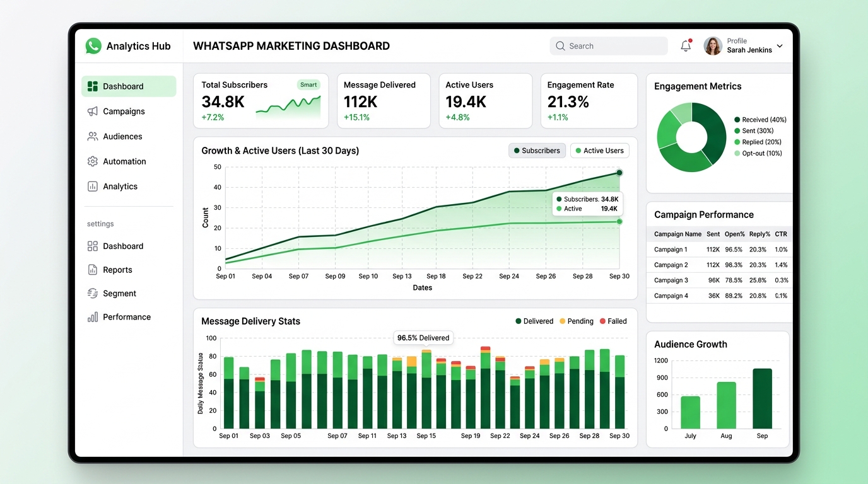Select the highlighted Dashboard menu item

[129, 86]
